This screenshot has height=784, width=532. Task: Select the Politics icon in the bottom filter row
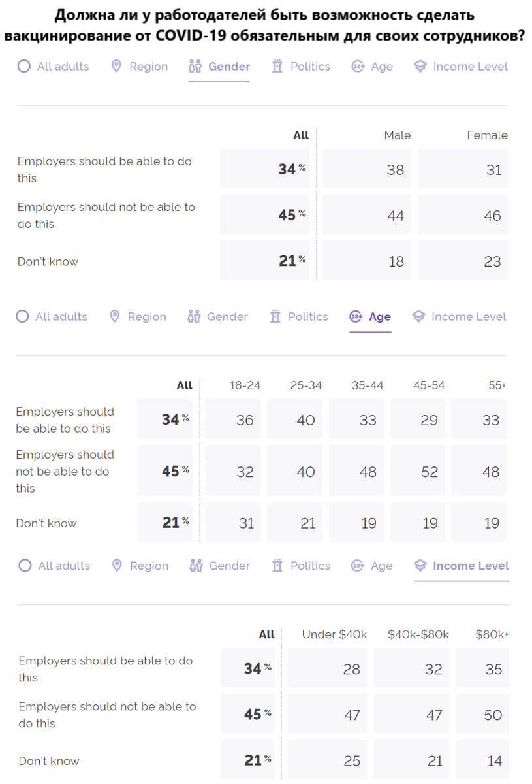click(278, 566)
